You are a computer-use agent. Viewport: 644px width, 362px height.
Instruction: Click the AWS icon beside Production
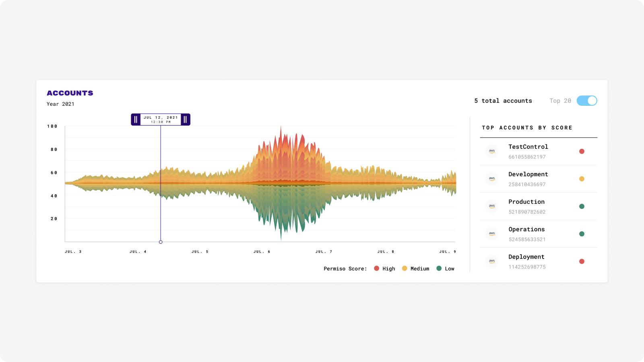point(491,206)
